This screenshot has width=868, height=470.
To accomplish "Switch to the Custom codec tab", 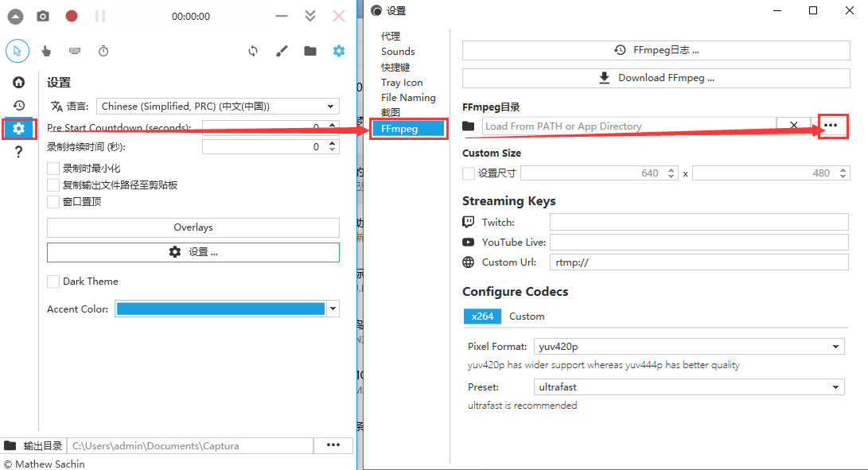I will tap(527, 317).
